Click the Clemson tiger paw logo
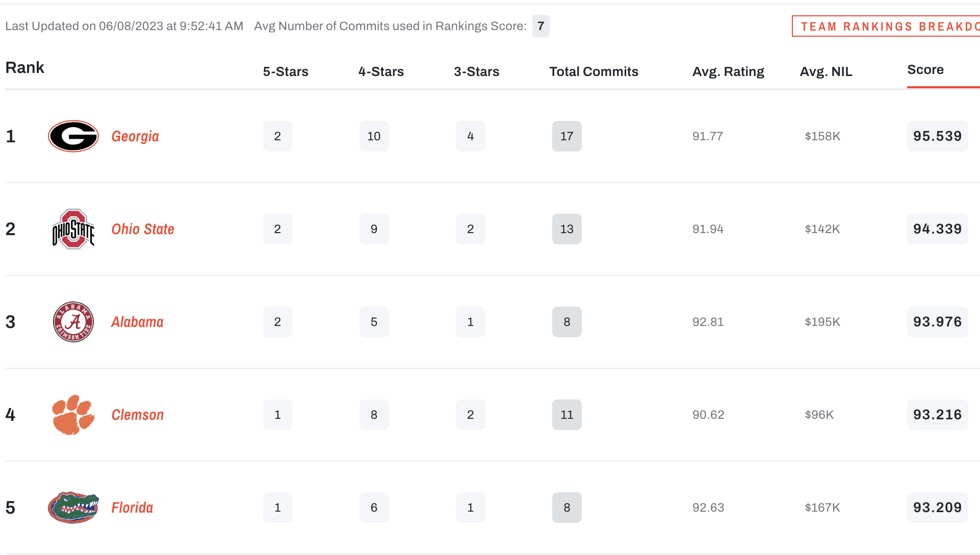 (73, 415)
